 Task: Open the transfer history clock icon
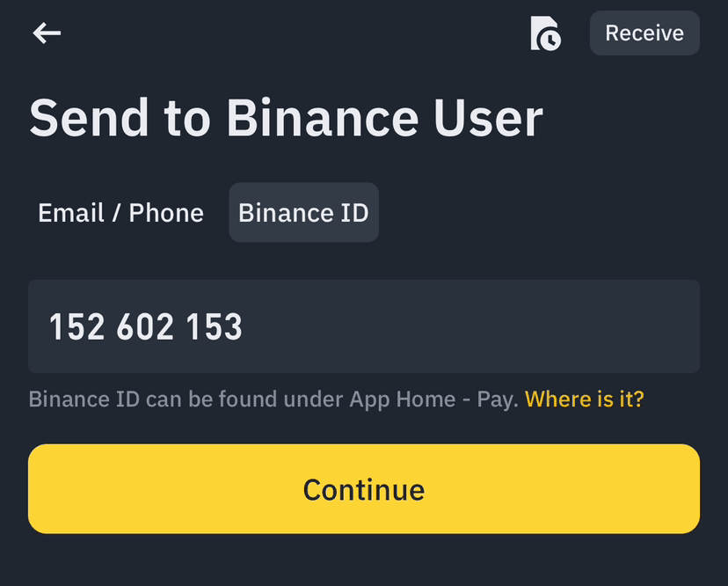[x=545, y=33]
